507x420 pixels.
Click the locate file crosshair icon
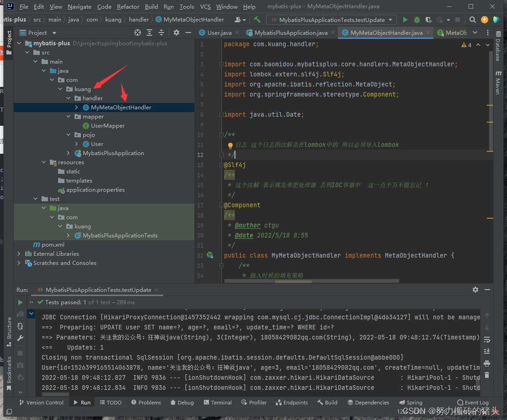[138, 32]
